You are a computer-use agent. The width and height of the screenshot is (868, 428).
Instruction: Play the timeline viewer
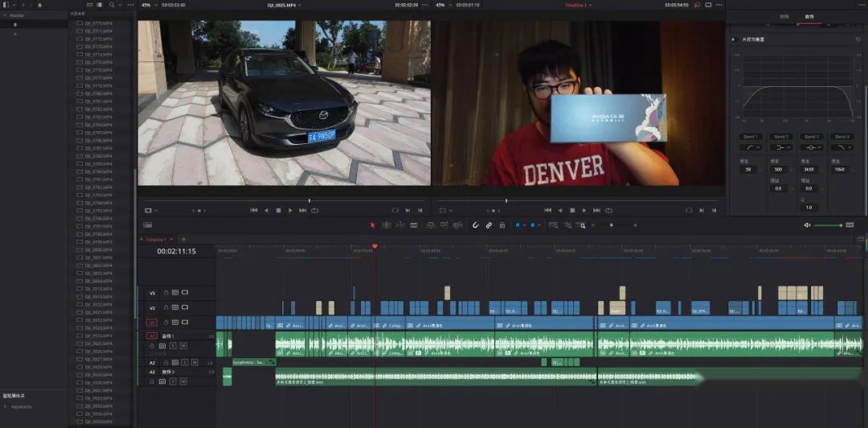[x=584, y=210]
